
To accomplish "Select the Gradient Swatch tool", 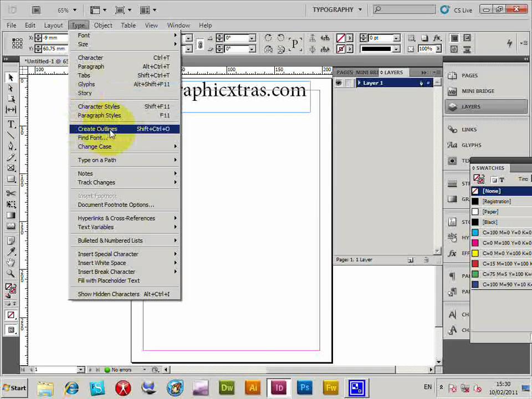I will pyautogui.click(x=11, y=215).
